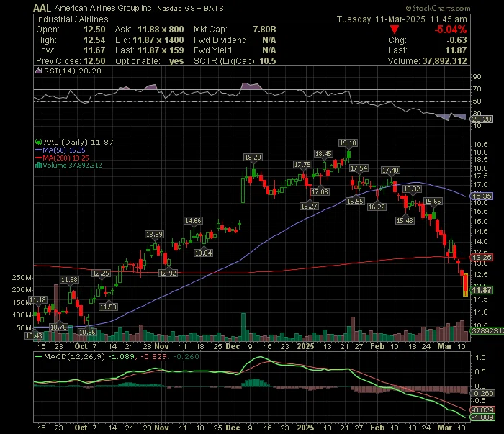The image size is (504, 434).
Task: Click the Bid value 11.87 x 1400
Action: [158, 40]
